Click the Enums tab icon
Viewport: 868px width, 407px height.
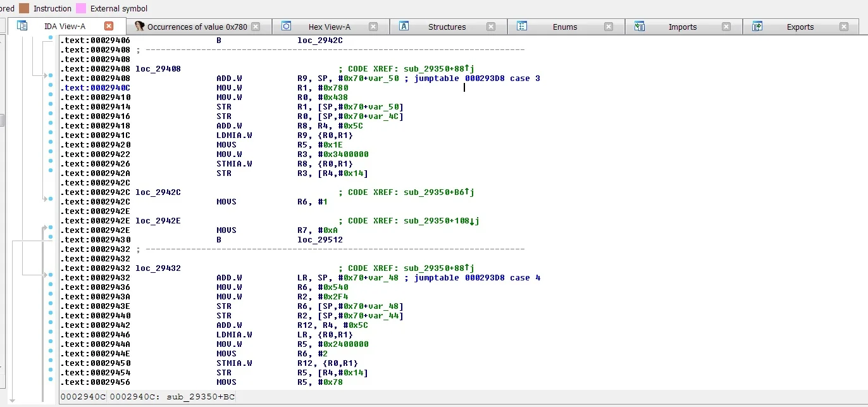pos(522,26)
